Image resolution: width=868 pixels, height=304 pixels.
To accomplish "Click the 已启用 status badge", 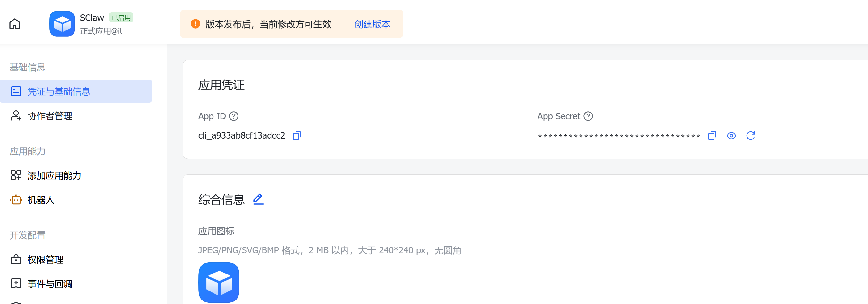I will coord(121,18).
